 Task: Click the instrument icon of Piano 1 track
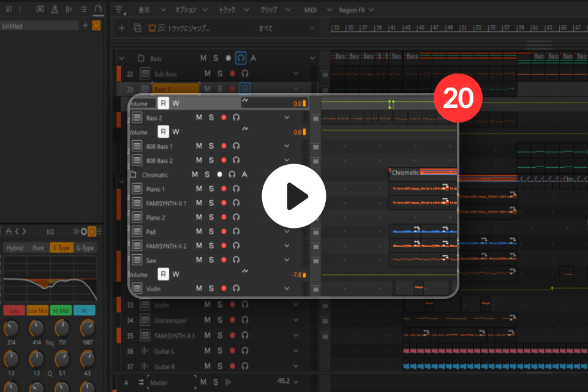[x=137, y=189]
